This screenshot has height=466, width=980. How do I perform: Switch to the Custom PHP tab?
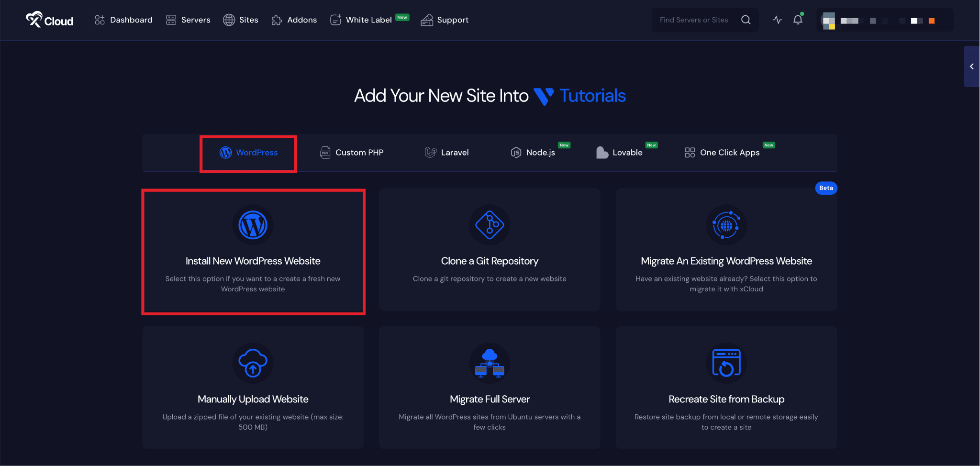pos(352,153)
